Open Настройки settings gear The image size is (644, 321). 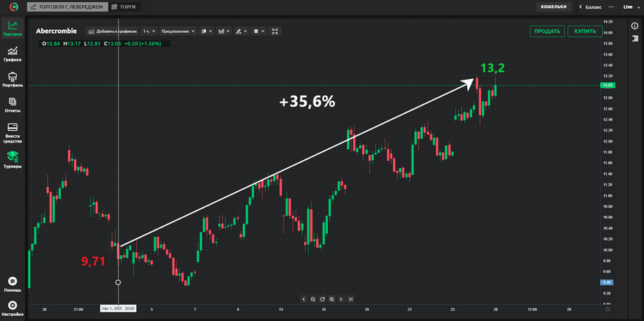[x=12, y=306]
